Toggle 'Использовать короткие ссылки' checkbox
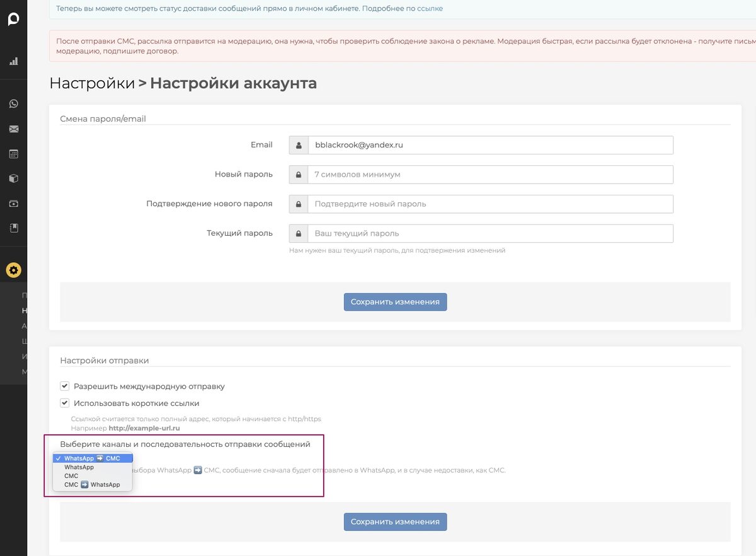The image size is (756, 556). (64, 403)
